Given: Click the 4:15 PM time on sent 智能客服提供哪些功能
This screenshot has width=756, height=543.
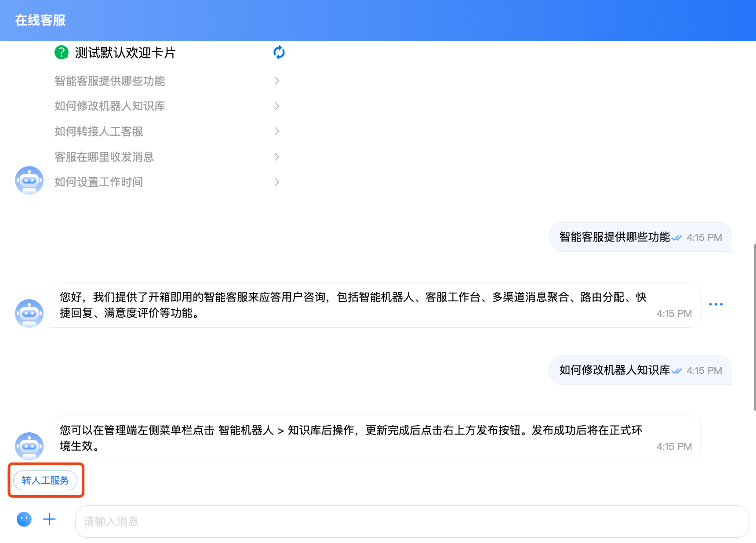Looking at the screenshot, I should (704, 238).
